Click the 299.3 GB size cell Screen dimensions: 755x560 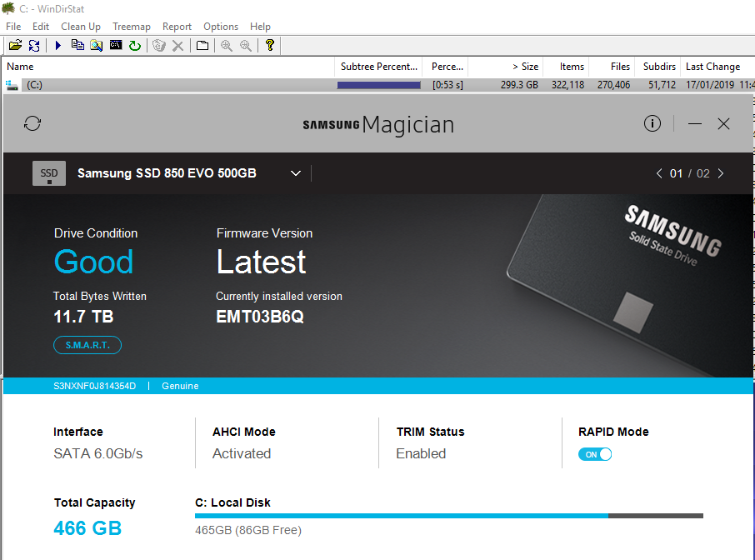pos(519,85)
